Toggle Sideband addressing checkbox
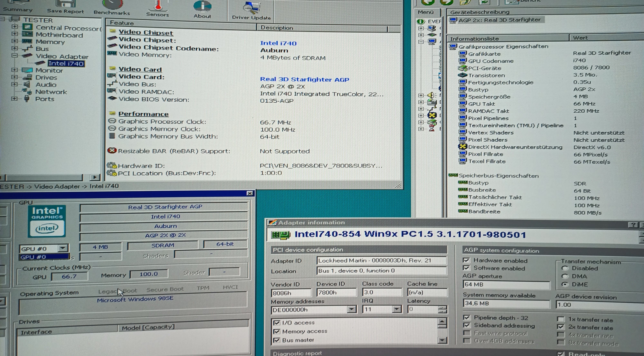Screen dimensions: 644x356 pos(467,325)
